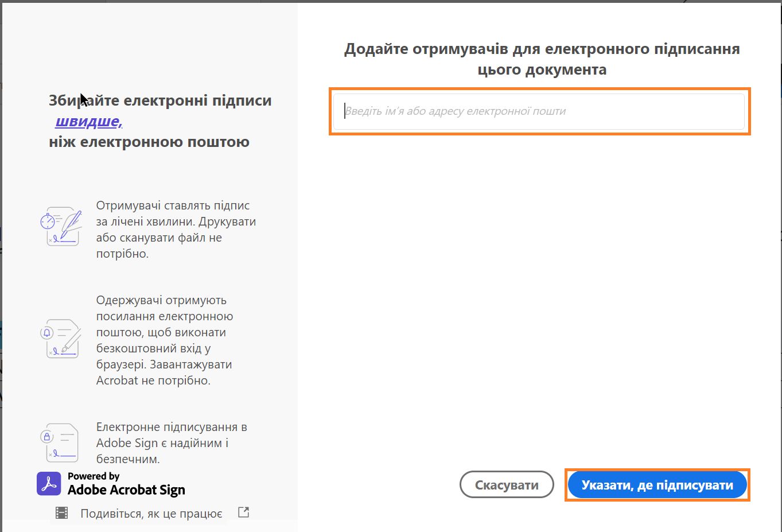The image size is (782, 532).
Task: Open the 'швидше,' hyperlink
Action: coord(87,121)
